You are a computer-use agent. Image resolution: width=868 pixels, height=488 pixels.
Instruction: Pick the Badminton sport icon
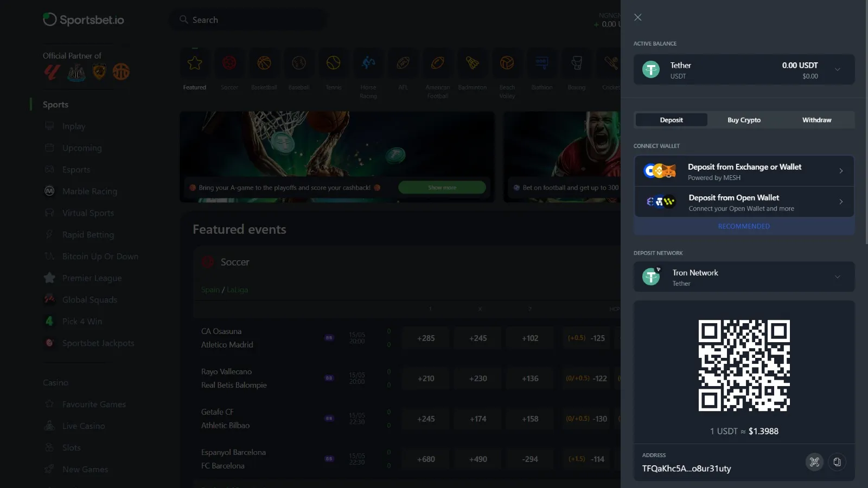473,63
